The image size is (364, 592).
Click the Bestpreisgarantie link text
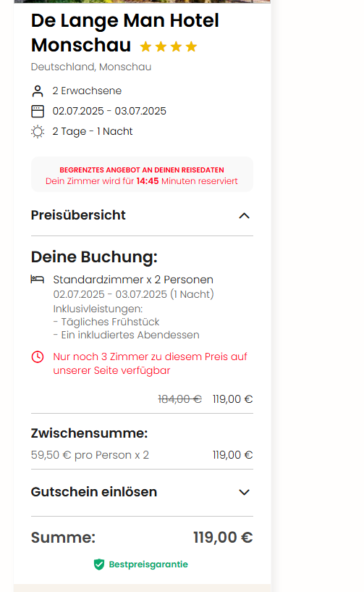(x=148, y=564)
